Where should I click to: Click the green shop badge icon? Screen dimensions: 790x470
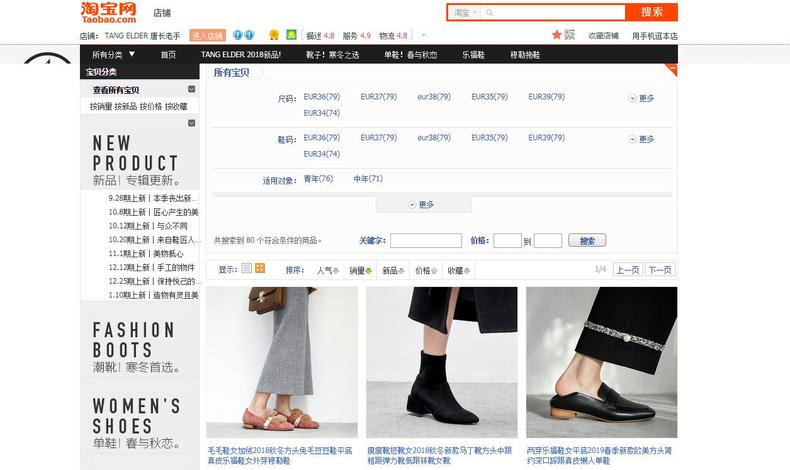pos(291,35)
